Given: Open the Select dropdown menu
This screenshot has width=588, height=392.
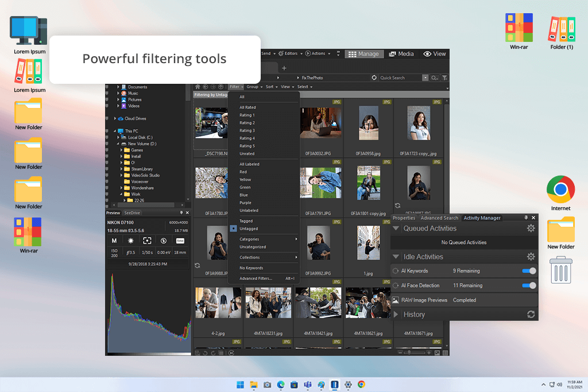Looking at the screenshot, I should tap(304, 87).
